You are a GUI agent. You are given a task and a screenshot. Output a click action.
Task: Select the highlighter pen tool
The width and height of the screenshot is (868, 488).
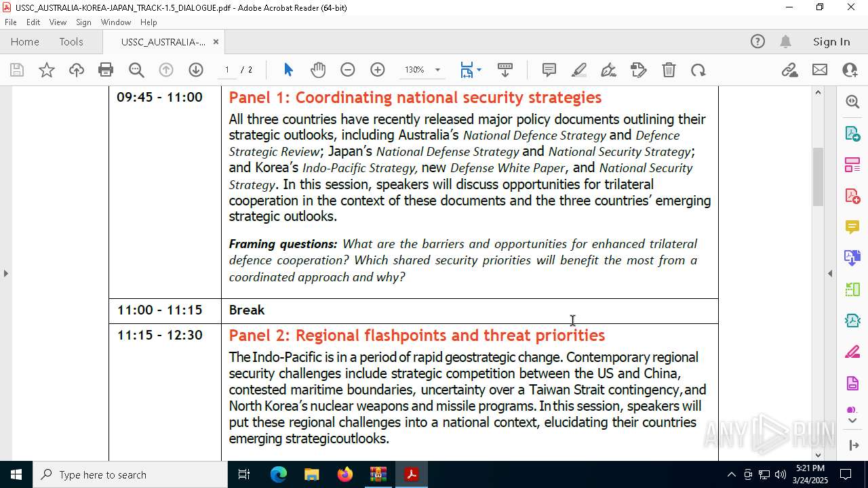pos(579,70)
